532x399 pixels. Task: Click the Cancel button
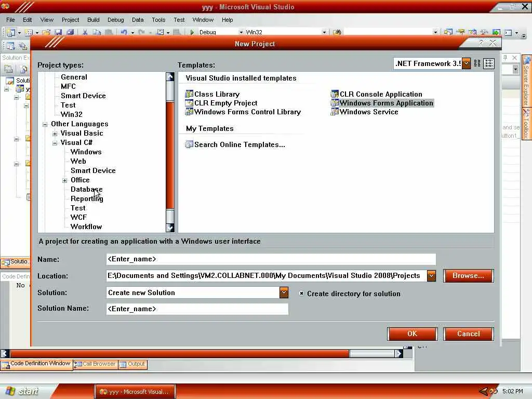[468, 334]
